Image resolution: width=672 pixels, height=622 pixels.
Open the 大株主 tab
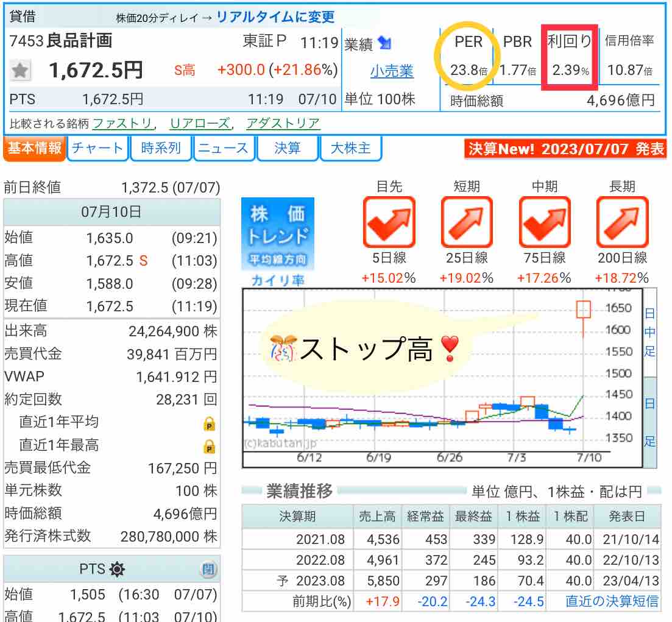click(350, 148)
